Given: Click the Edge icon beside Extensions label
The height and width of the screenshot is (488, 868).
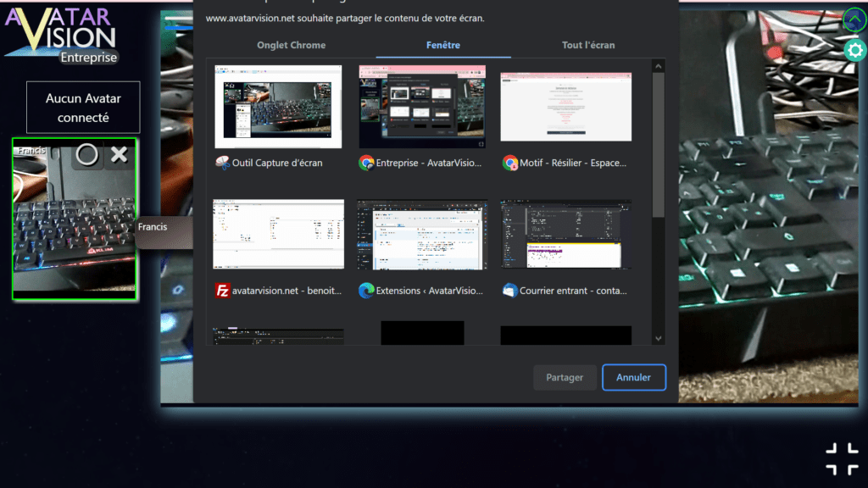Looking at the screenshot, I should coord(366,291).
